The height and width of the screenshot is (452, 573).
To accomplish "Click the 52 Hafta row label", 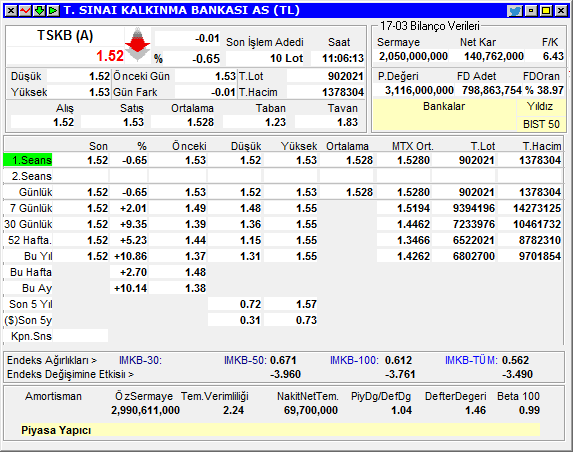I will click(30, 240).
